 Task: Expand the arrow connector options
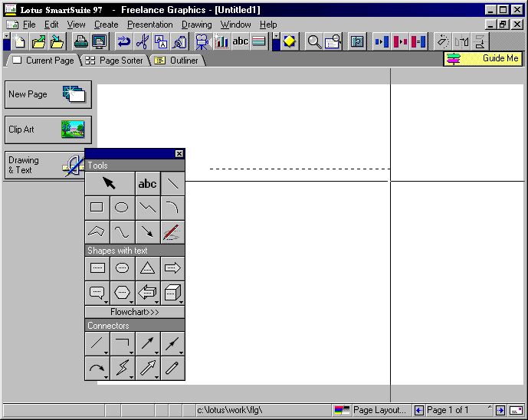(156, 353)
